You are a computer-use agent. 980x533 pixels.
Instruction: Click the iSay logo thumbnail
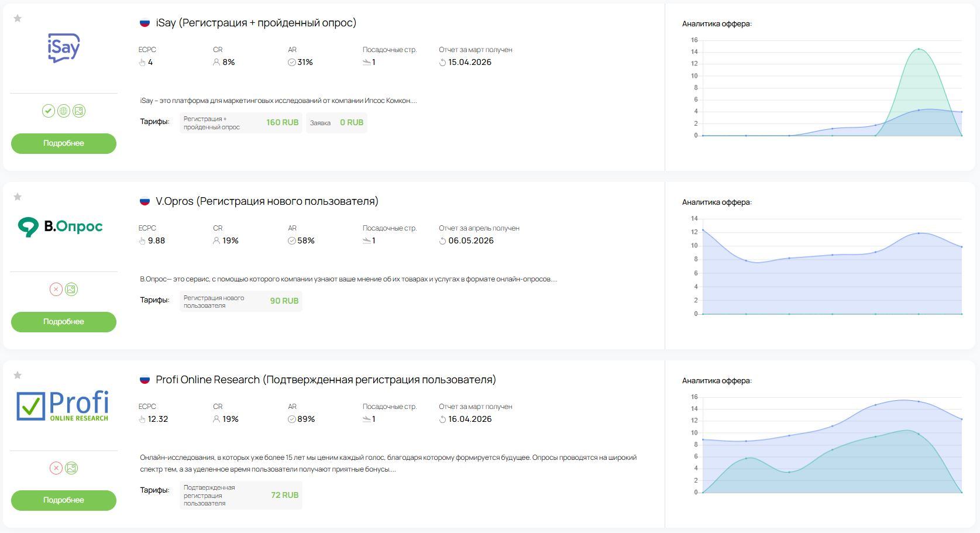(64, 48)
